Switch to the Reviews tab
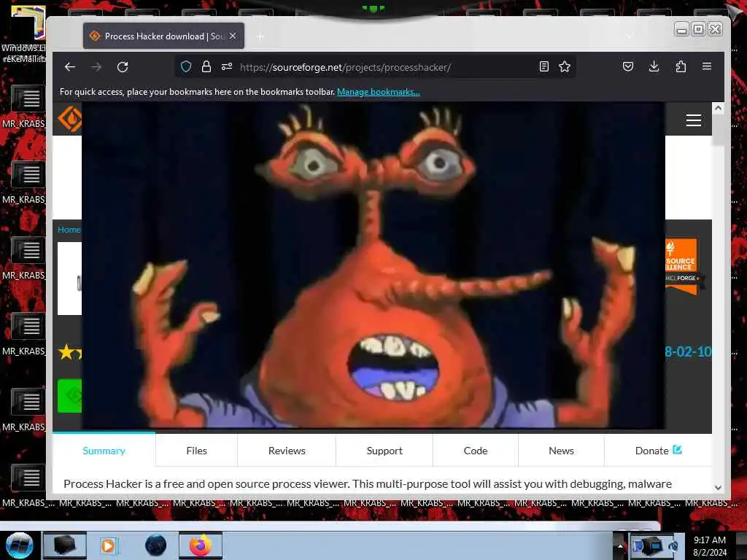Image resolution: width=747 pixels, height=560 pixels. click(287, 450)
